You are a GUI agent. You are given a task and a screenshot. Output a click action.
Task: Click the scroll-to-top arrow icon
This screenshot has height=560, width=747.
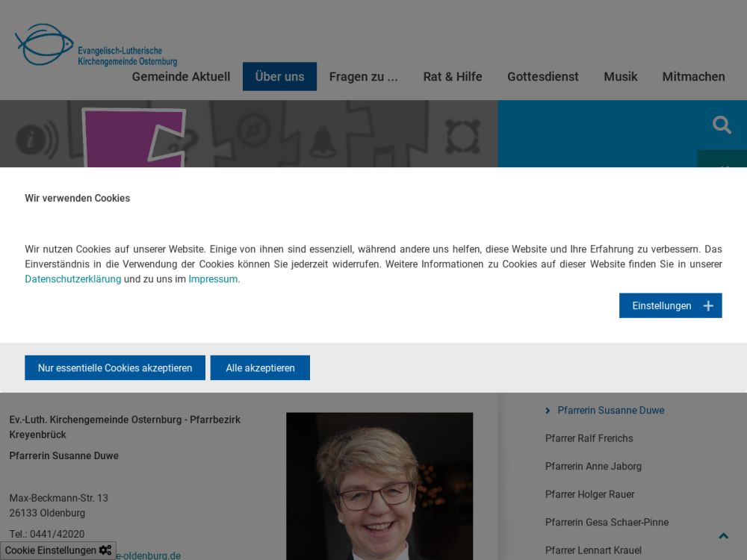[x=723, y=536]
